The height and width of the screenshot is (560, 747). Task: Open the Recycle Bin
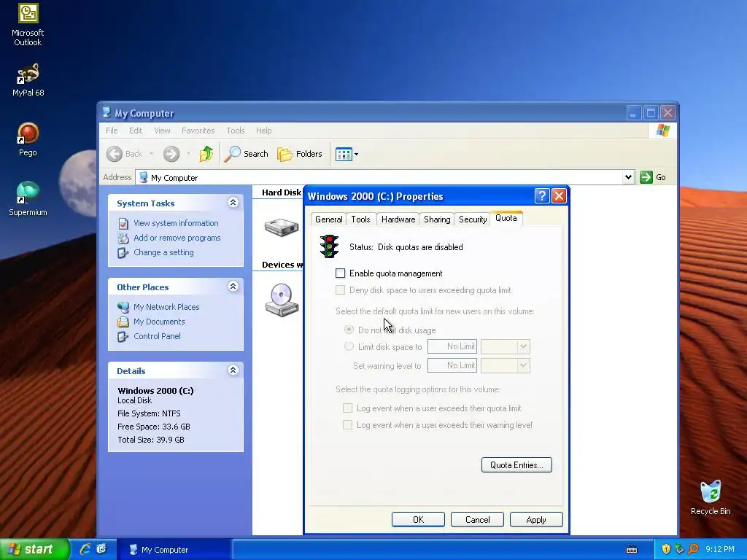(x=711, y=497)
